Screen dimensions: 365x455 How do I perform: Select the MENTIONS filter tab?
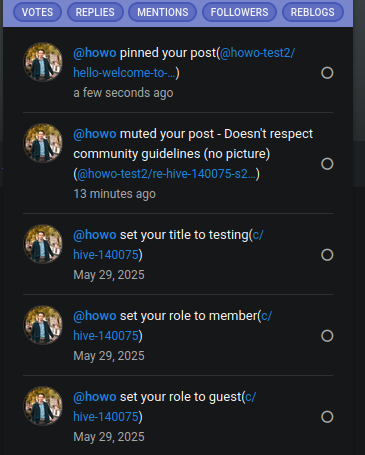tap(163, 12)
